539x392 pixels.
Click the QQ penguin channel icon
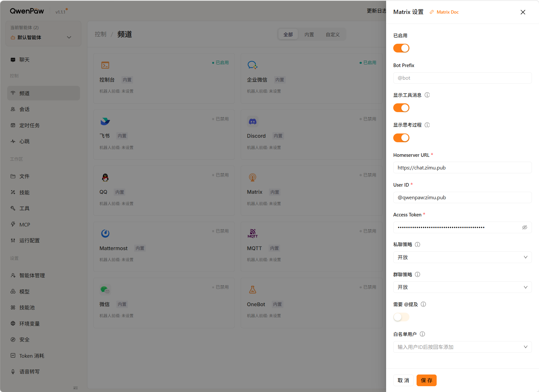click(x=105, y=178)
